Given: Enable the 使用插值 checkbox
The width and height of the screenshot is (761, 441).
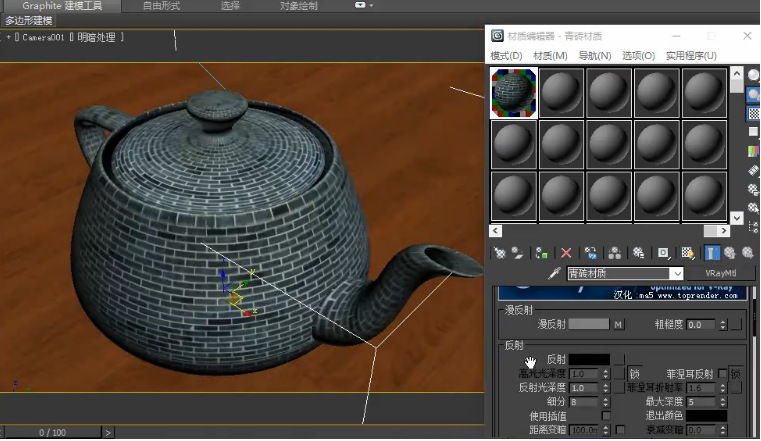Looking at the screenshot, I should (x=606, y=416).
